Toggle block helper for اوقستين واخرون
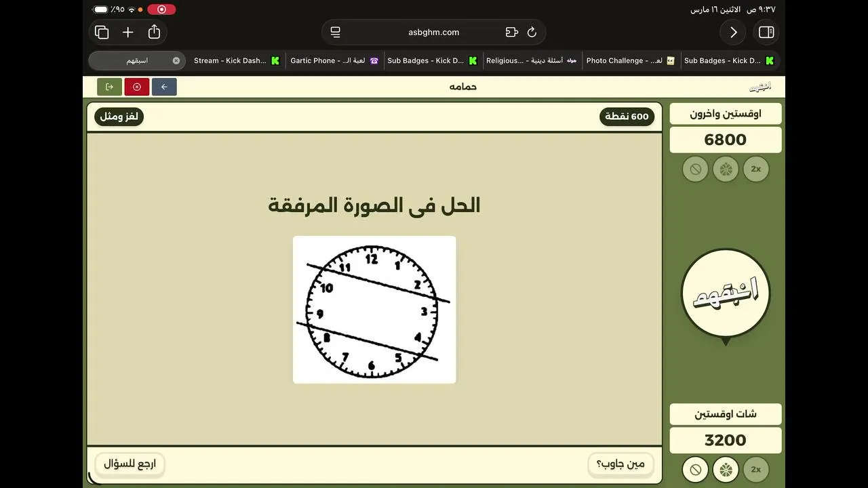The image size is (868, 488). [695, 169]
